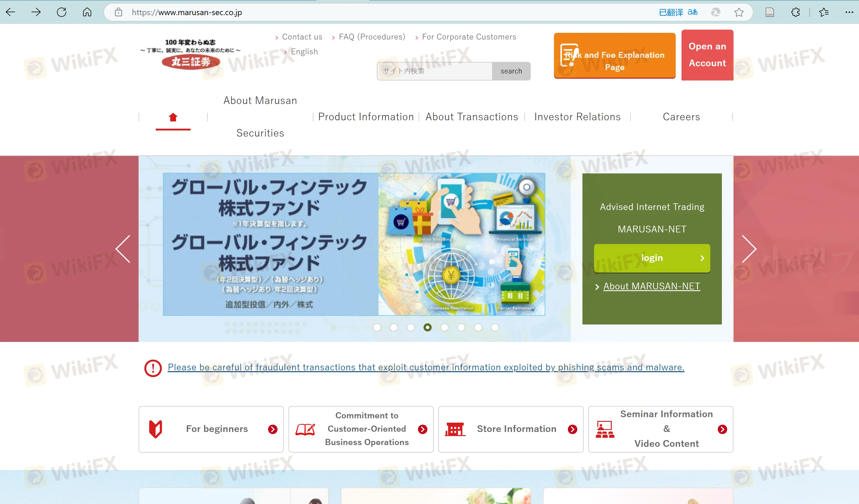Select the fifth carousel slide dot
859x504 pixels.
point(444,327)
